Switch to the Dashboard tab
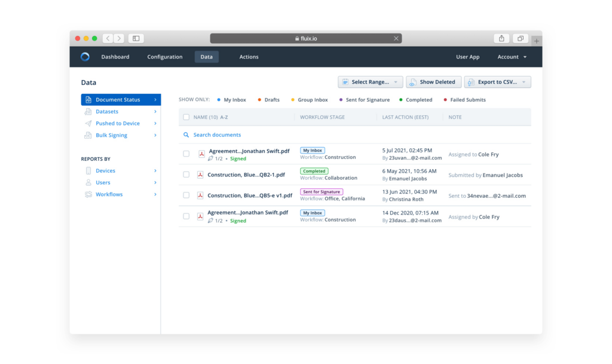Screen dimensions: 612x364 (x=115, y=57)
